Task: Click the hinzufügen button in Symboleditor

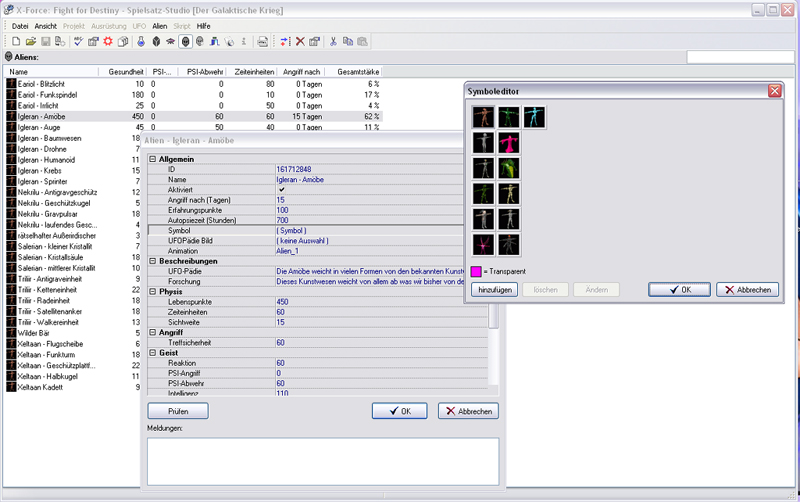Action: click(494, 290)
